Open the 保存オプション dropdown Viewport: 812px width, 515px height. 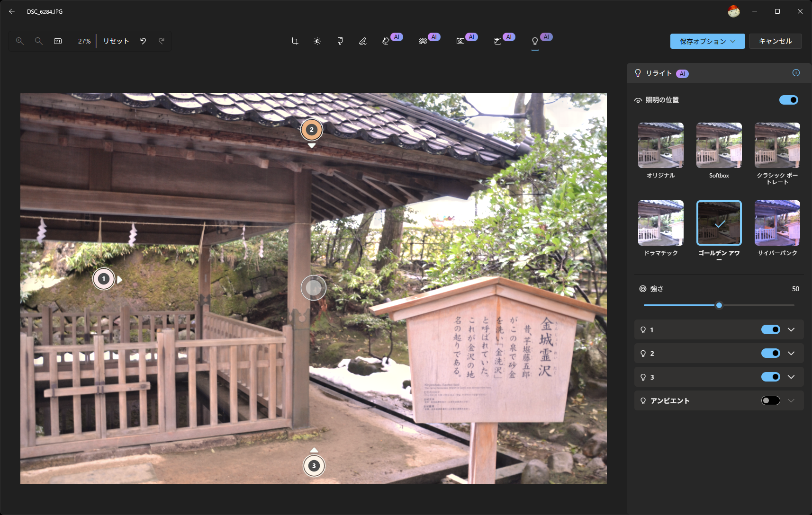point(708,41)
